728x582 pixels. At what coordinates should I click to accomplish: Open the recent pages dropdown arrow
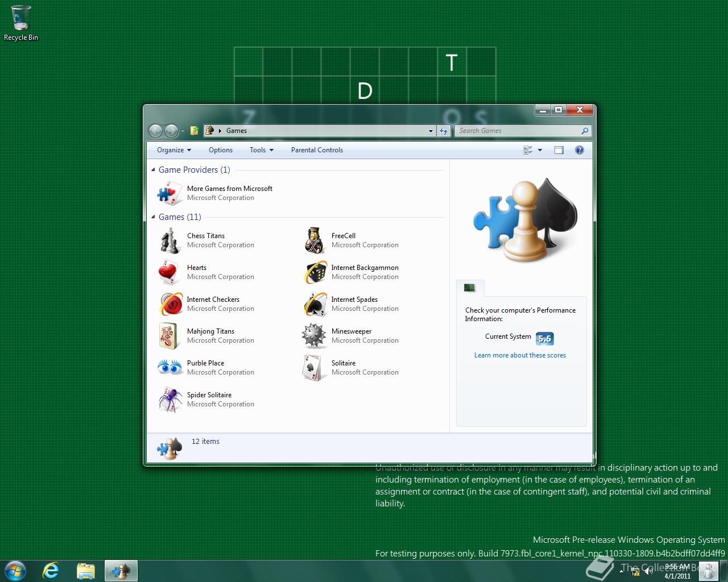(x=183, y=131)
